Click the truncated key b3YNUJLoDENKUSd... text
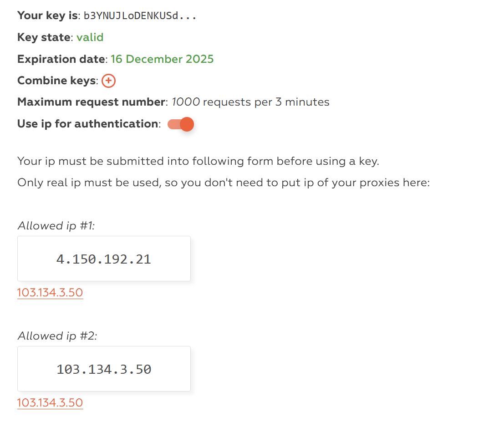The image size is (504, 427). (x=140, y=16)
